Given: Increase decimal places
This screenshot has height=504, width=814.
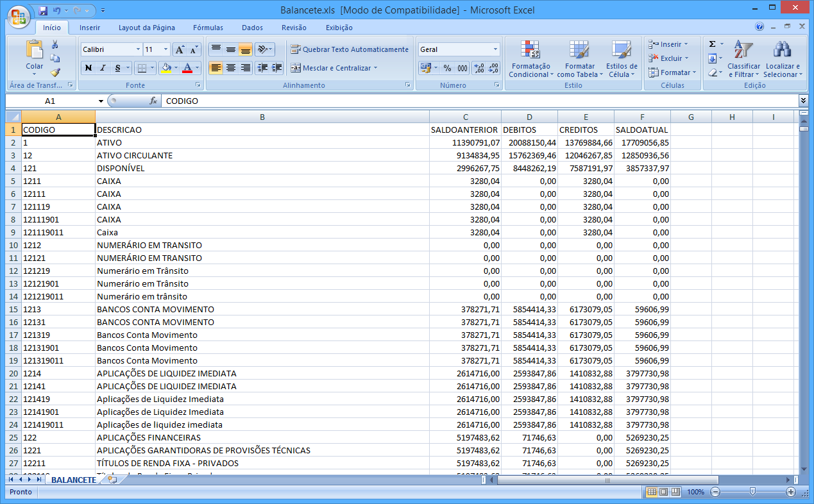Looking at the screenshot, I should point(479,68).
